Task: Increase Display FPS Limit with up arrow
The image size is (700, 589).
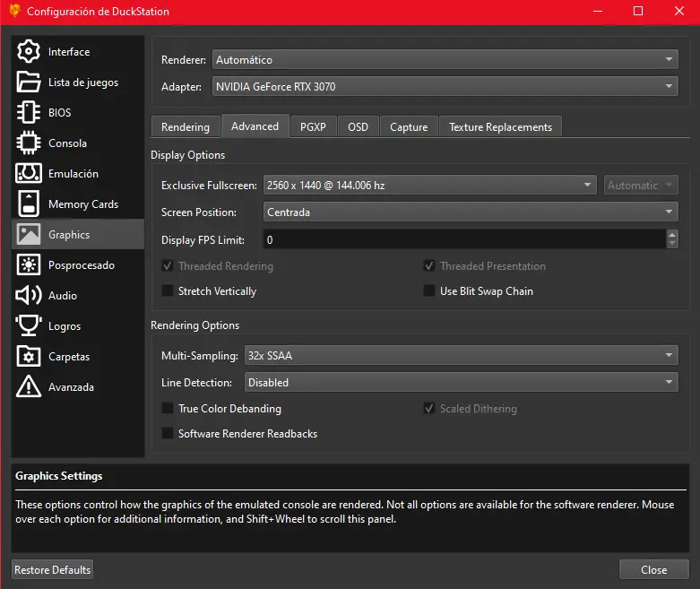Action: [x=672, y=235]
